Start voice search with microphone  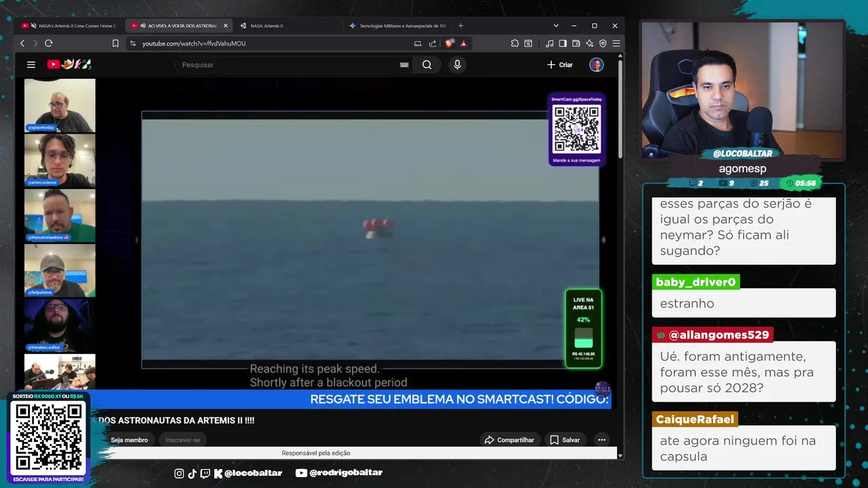457,64
